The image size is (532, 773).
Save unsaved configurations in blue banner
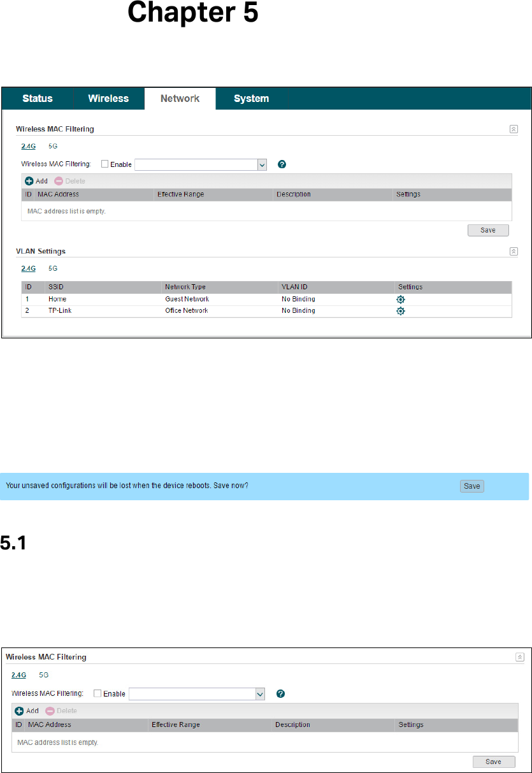click(x=472, y=486)
